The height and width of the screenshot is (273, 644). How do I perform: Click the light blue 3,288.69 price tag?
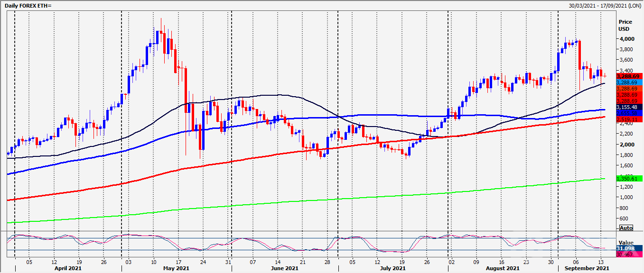click(628, 82)
